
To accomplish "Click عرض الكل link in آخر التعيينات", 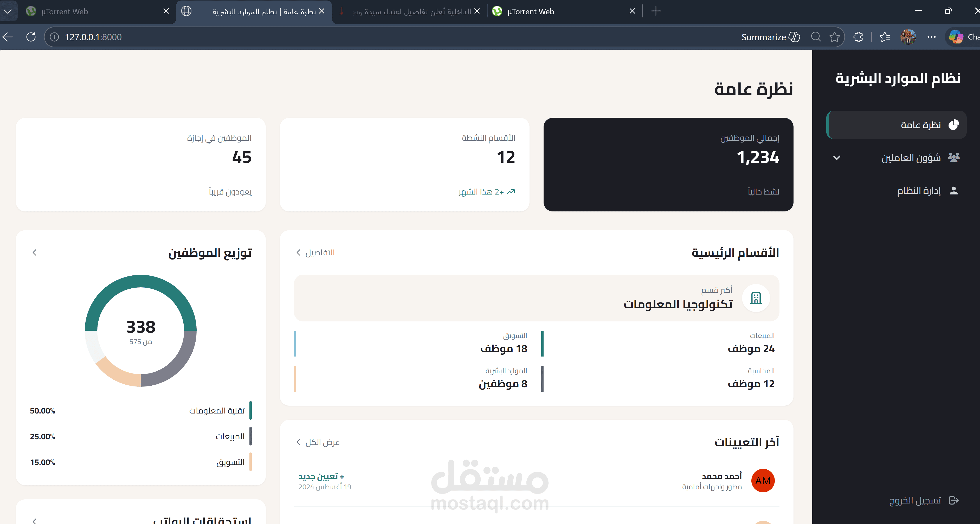I will click(x=322, y=442).
